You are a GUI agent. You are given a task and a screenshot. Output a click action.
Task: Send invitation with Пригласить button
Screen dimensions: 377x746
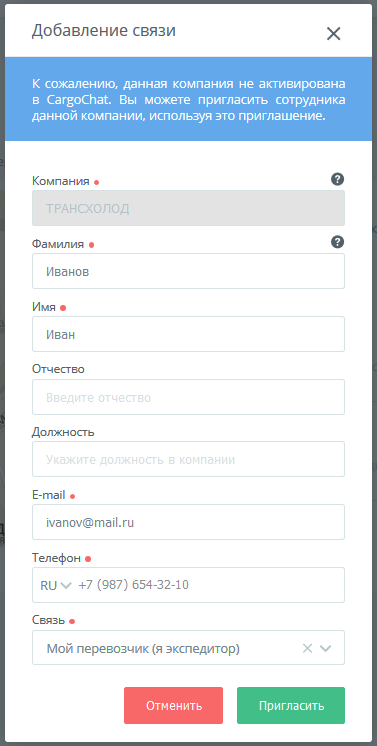pyautogui.click(x=291, y=706)
